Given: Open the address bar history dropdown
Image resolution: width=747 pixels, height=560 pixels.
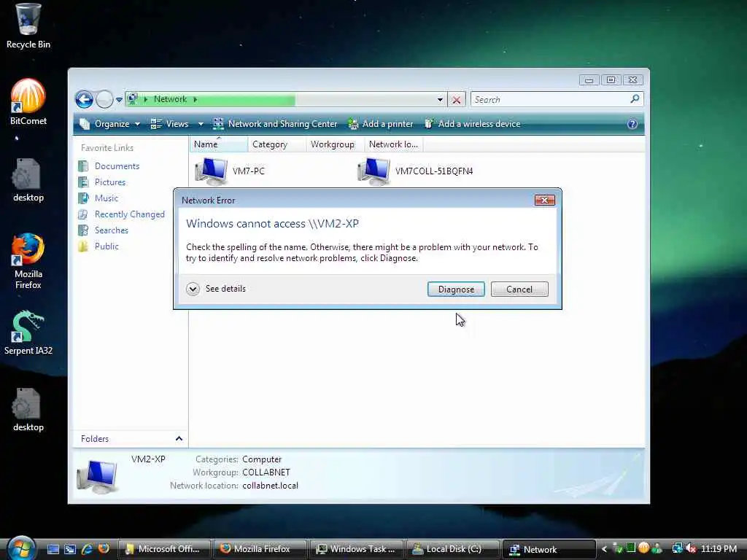Looking at the screenshot, I should point(440,100).
